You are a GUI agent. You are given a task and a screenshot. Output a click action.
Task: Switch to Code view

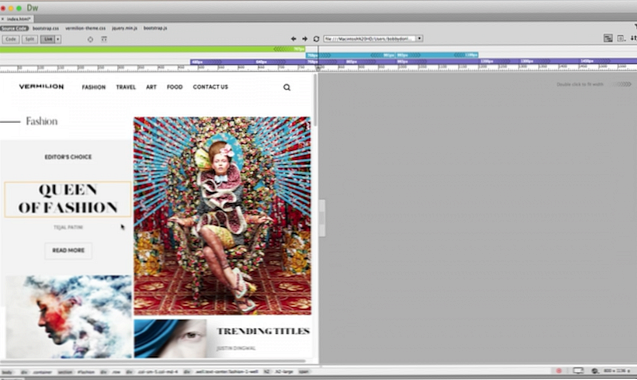[11, 39]
